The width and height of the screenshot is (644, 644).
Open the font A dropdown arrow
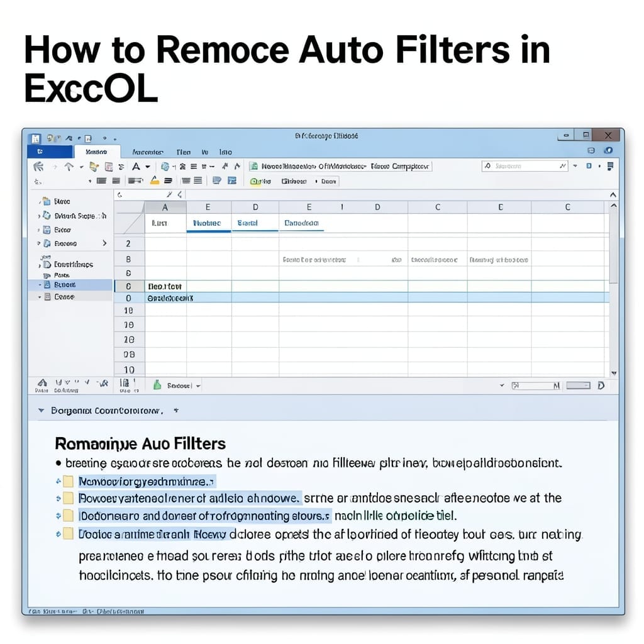tap(148, 167)
